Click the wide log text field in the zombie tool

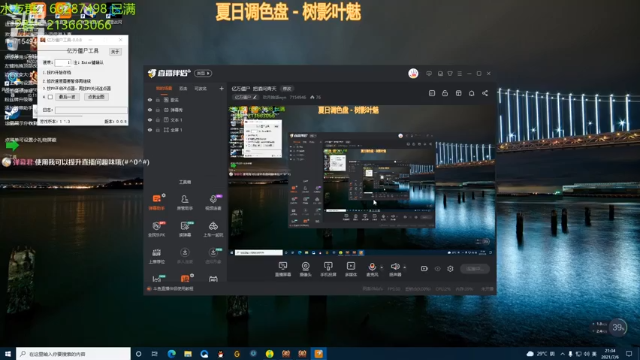91,110
